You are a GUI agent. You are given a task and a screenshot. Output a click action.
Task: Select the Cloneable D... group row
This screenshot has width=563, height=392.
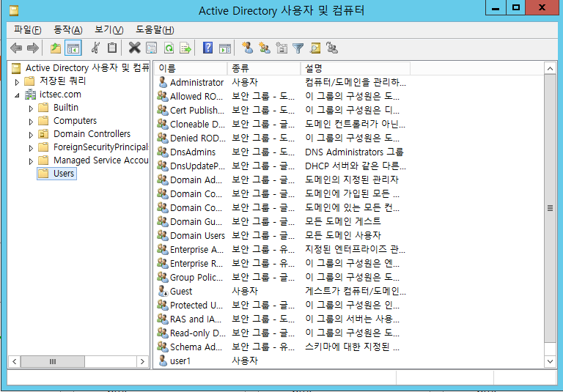tap(281, 125)
